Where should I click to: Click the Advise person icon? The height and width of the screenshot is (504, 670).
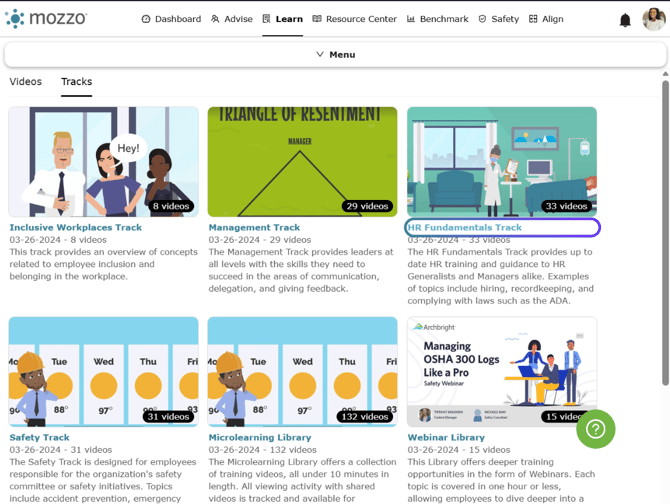215,19
